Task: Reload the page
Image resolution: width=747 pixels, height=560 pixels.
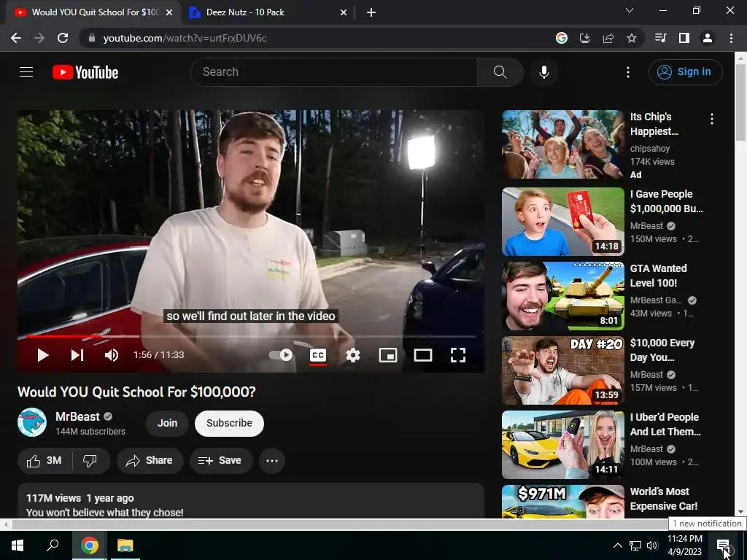Action: click(63, 38)
